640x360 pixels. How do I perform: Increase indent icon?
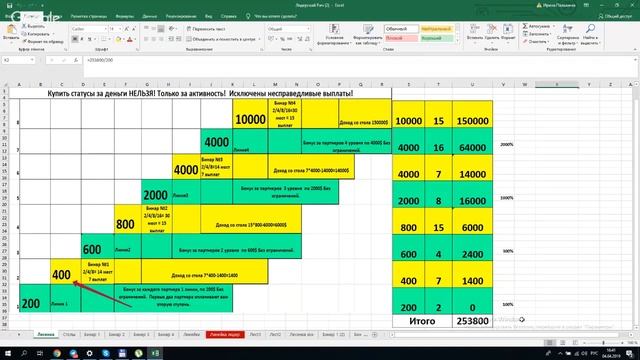178,39
